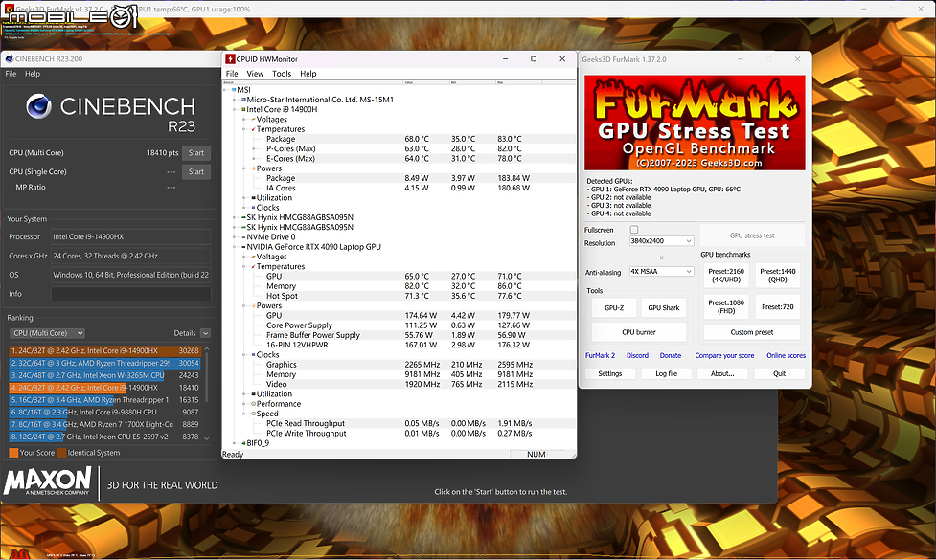Viewport: 936px width, 560px height.
Task: Collapse the CPU Powers node
Action: point(244,168)
